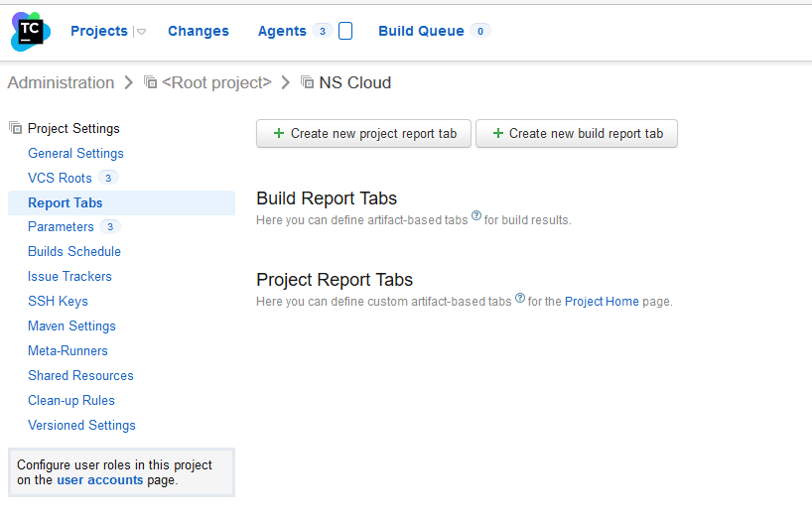The width and height of the screenshot is (812, 524).
Task: Go to the Agents page
Action: click(282, 31)
